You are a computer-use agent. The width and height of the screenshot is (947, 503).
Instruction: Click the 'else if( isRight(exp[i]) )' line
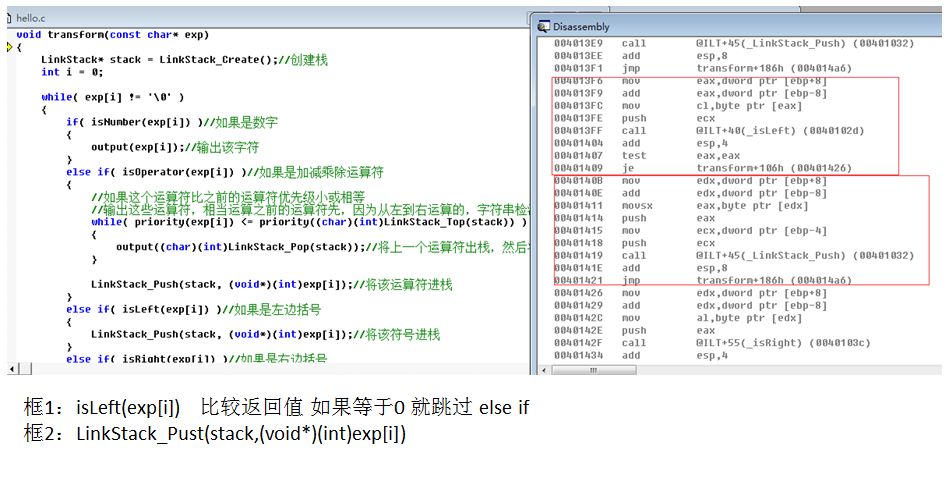(196, 359)
